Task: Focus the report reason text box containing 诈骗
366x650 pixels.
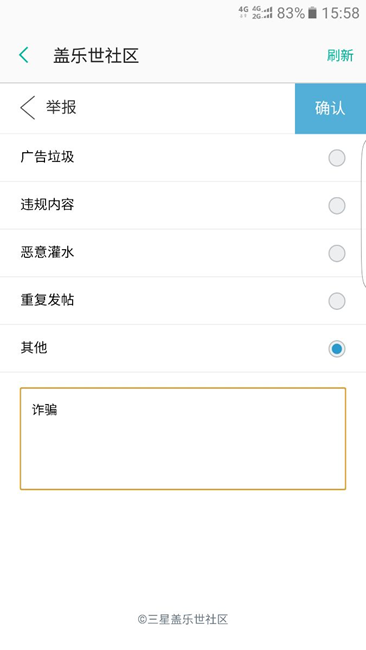Action: pyautogui.click(x=183, y=439)
